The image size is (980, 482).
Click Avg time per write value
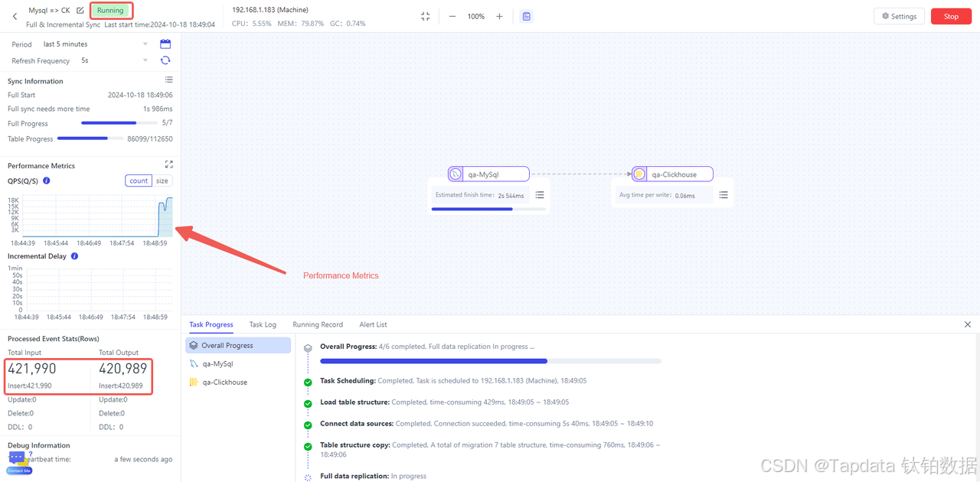684,195
